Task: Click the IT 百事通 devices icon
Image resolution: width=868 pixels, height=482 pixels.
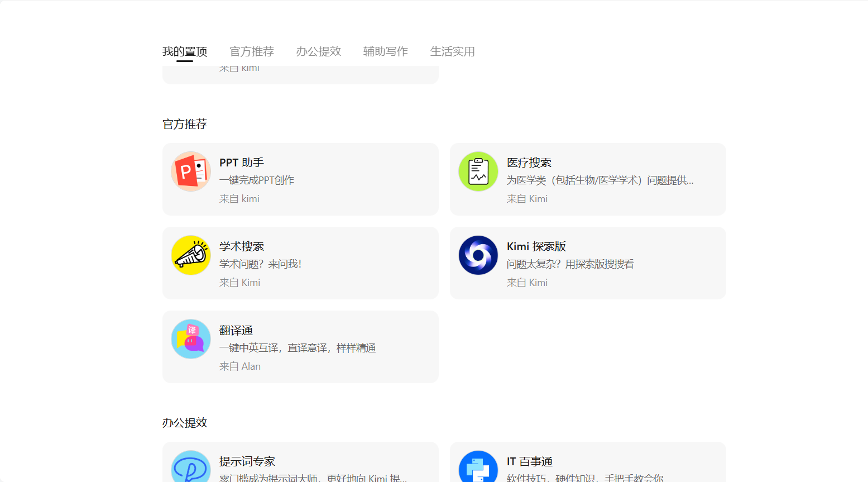Action: point(478,467)
